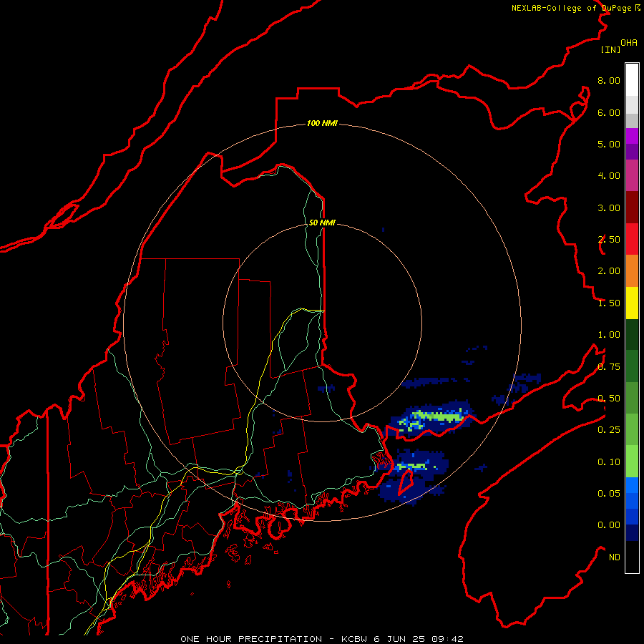Select the pink 4.00 legend swatch
The width and height of the screenshot is (644, 644).
[632, 175]
